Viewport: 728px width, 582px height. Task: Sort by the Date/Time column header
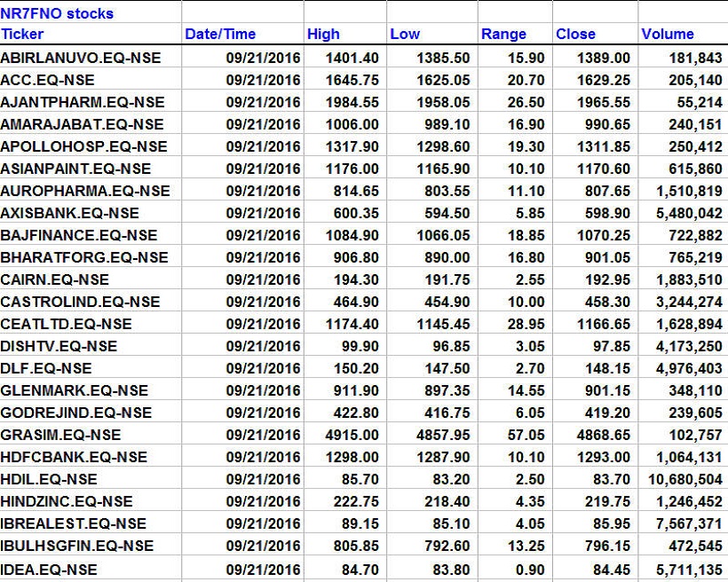click(x=220, y=35)
